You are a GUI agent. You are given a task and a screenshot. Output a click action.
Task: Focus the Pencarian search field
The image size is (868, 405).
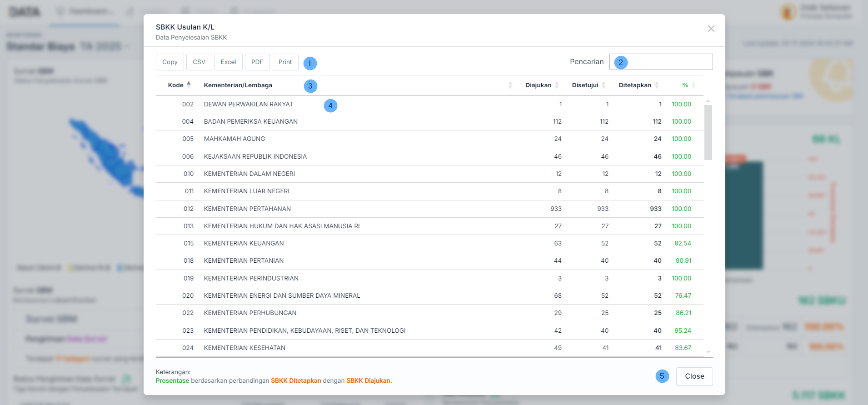pyautogui.click(x=668, y=62)
